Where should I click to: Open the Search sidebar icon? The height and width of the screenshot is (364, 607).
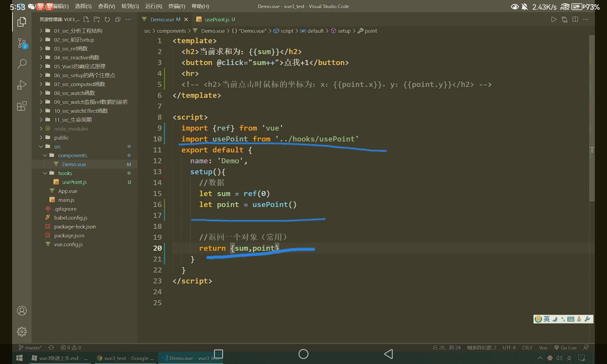[22, 64]
